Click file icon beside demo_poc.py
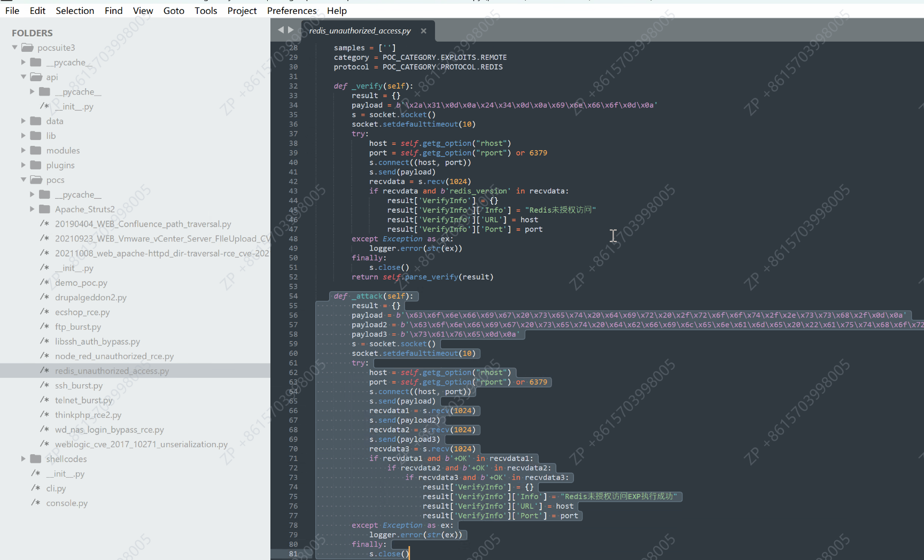 pyautogui.click(x=45, y=282)
